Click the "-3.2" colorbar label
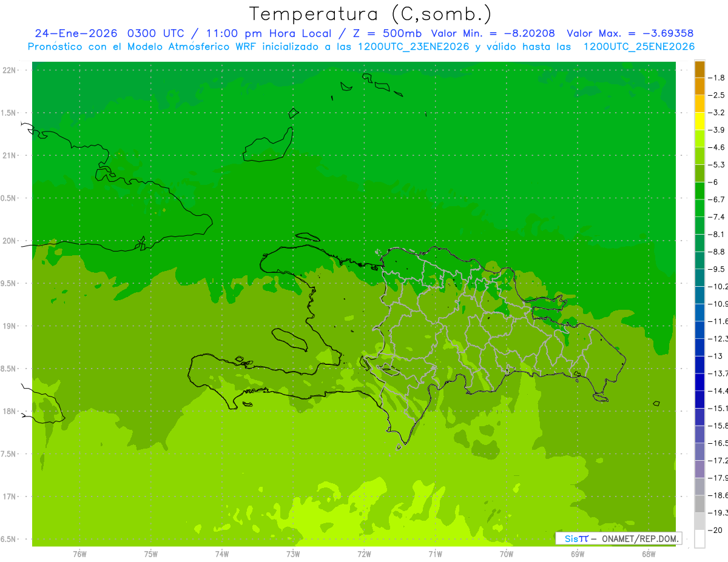Image resolution: width=728 pixels, height=562 pixels. (717, 113)
